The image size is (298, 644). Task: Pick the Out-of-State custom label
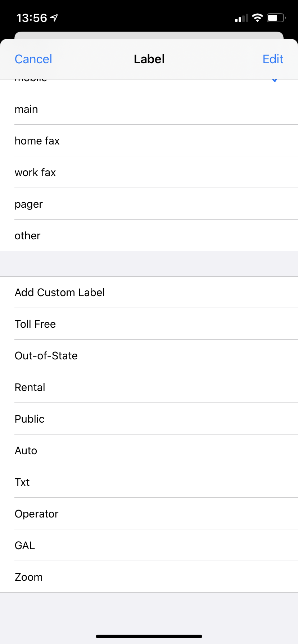point(149,355)
